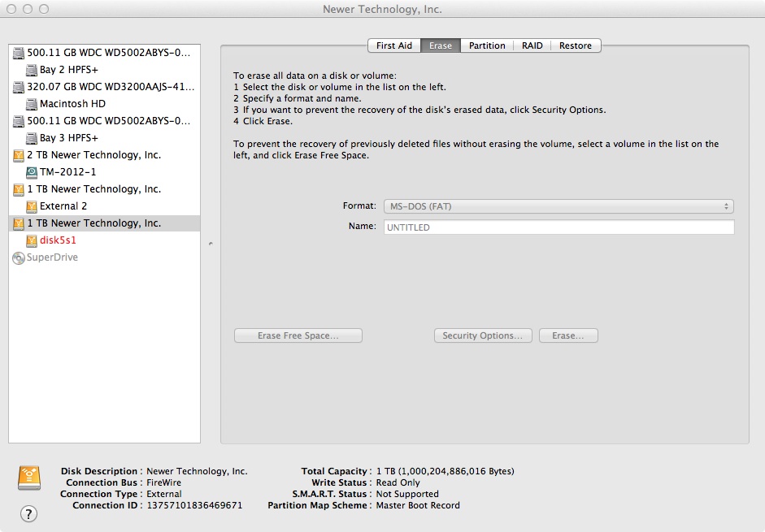Open the Format dropdown showing MS-DOS (FAT)

pyautogui.click(x=559, y=206)
